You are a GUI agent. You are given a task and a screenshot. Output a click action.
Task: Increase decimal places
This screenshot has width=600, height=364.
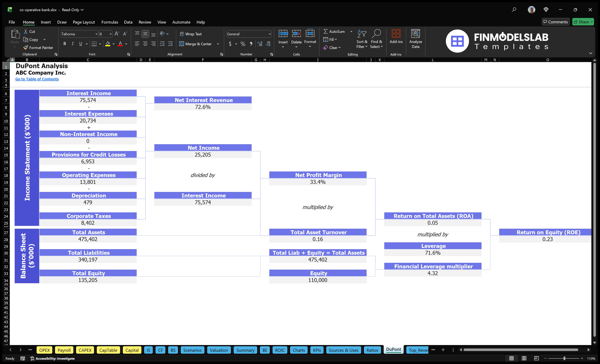[259, 44]
